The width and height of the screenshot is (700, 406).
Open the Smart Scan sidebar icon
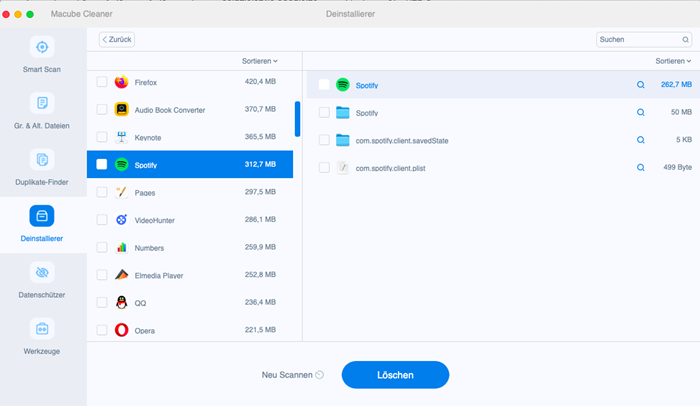click(42, 47)
